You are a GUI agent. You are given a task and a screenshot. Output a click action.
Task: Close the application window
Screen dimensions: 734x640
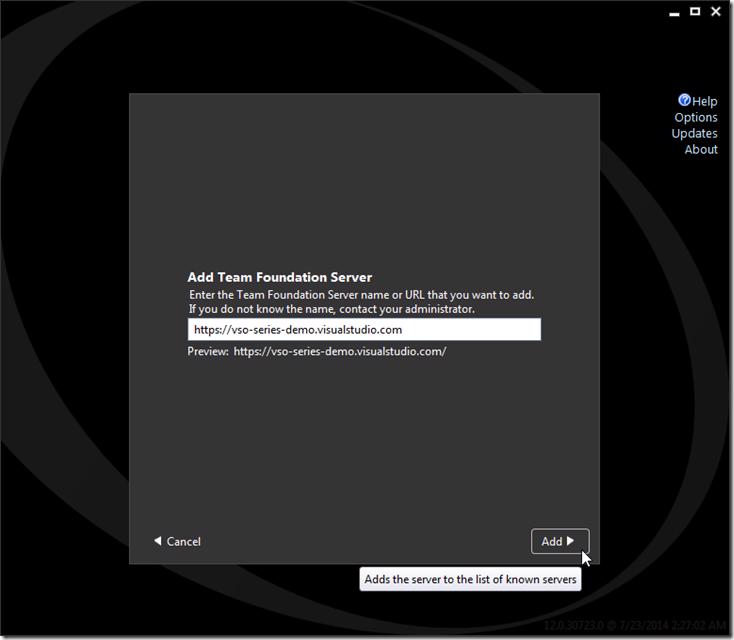(x=716, y=11)
